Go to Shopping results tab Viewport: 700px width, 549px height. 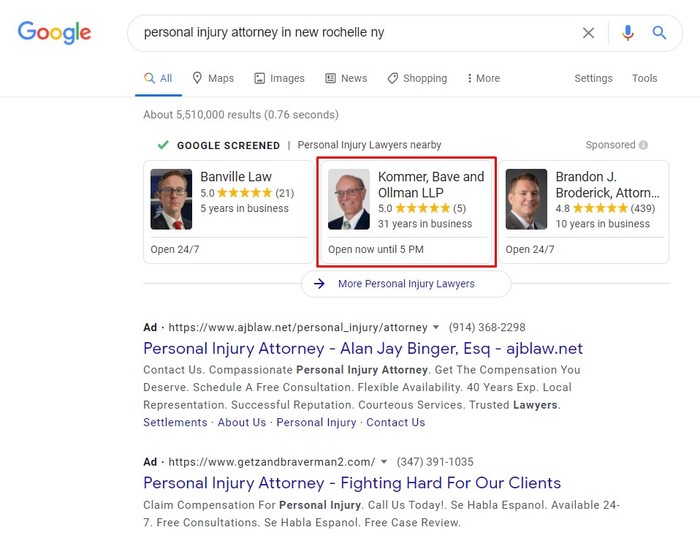417,78
